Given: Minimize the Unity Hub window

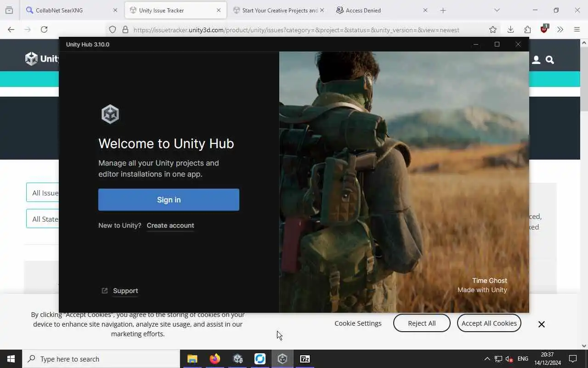Looking at the screenshot, I should click(x=476, y=44).
